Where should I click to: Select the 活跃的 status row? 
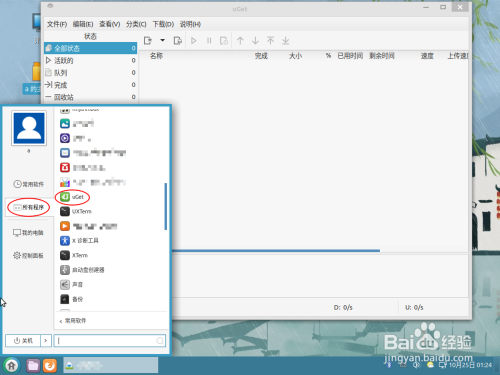tap(91, 60)
